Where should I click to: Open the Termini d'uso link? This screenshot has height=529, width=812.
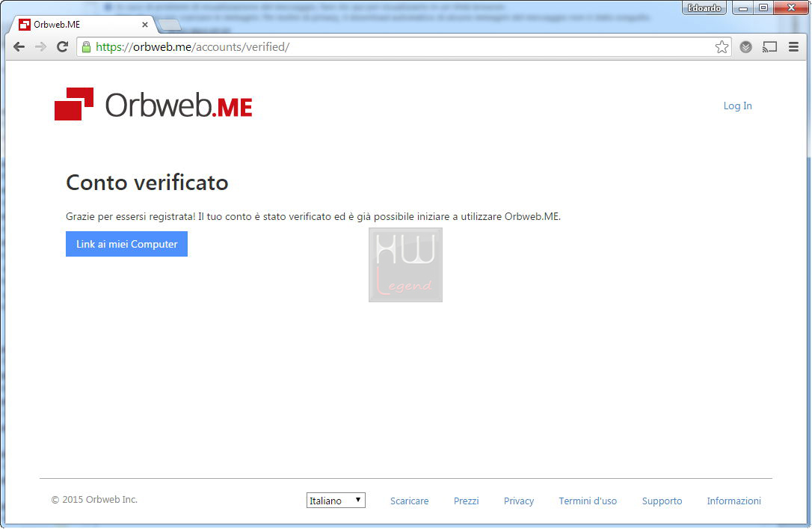(588, 501)
